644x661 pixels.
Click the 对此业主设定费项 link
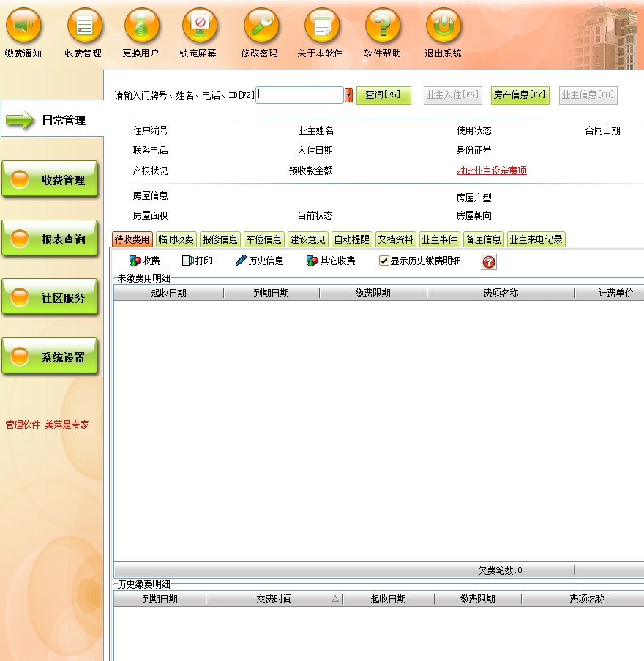click(491, 171)
